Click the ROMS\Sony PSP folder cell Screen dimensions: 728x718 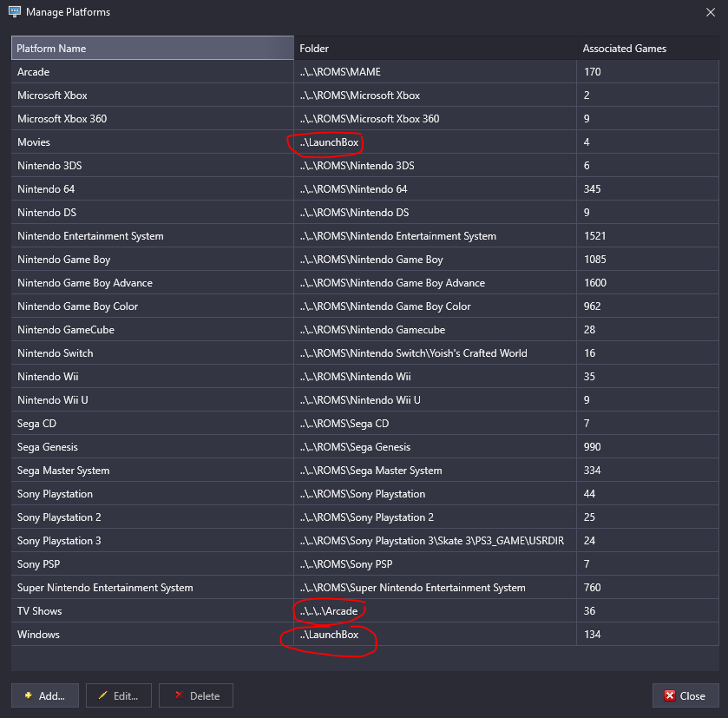pos(436,564)
